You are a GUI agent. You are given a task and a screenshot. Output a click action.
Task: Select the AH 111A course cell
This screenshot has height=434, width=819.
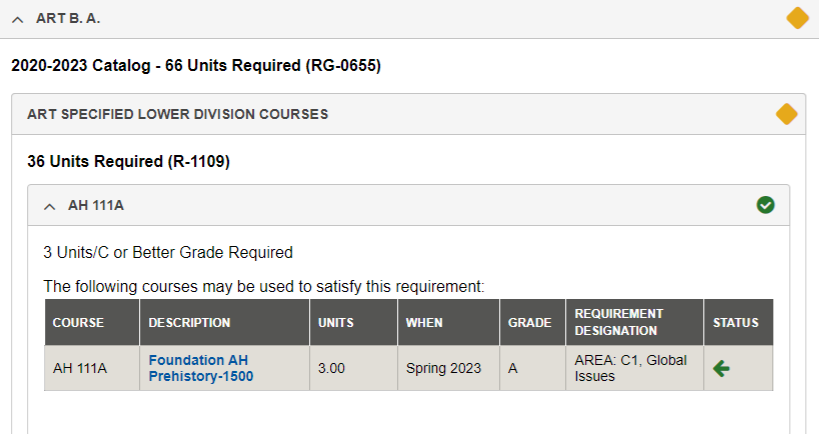[x=80, y=368]
